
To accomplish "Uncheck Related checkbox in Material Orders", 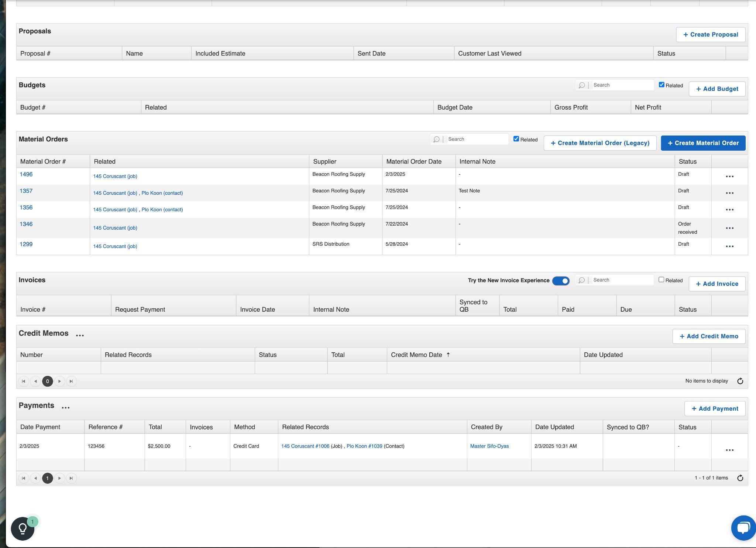I will coord(516,139).
